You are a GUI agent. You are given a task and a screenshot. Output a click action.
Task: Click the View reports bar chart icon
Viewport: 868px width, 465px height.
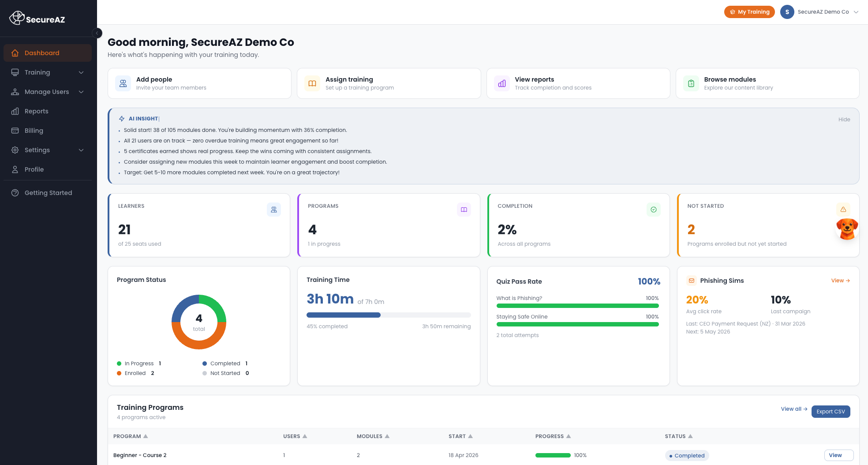pyautogui.click(x=502, y=83)
